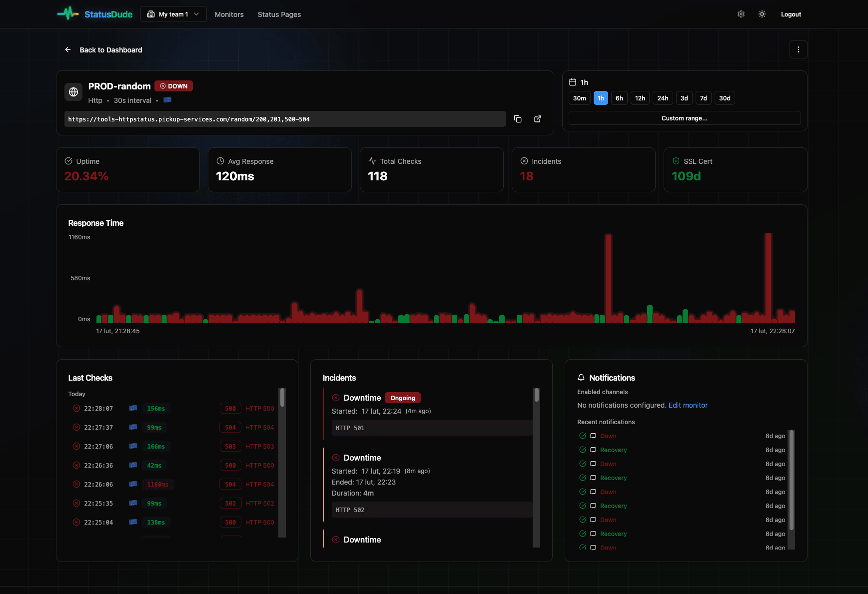Viewport: 868px width, 594px height.
Task: Toggle light mode with the sun icon
Action: (762, 14)
